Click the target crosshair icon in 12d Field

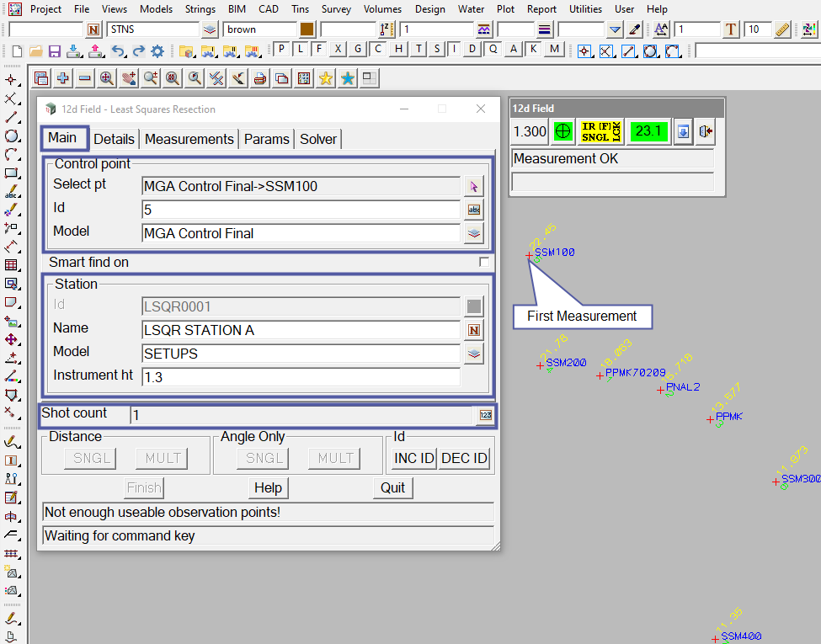point(563,131)
